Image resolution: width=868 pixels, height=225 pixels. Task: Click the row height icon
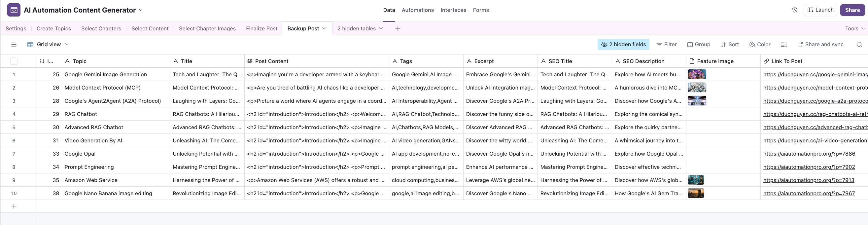click(784, 45)
